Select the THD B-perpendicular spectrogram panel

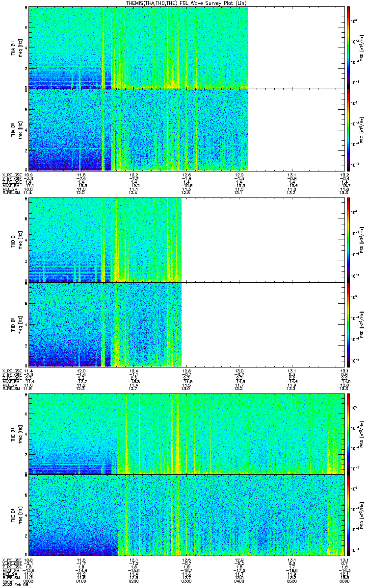tap(186, 240)
